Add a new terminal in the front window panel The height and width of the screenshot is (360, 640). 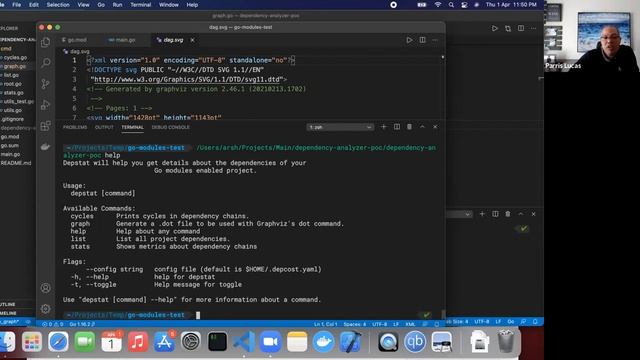coord(383,127)
